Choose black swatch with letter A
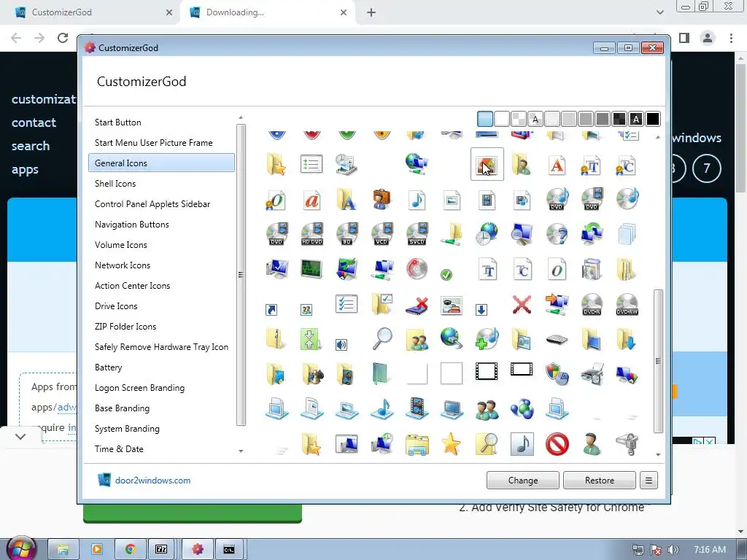The width and height of the screenshot is (747, 560). pos(636,119)
